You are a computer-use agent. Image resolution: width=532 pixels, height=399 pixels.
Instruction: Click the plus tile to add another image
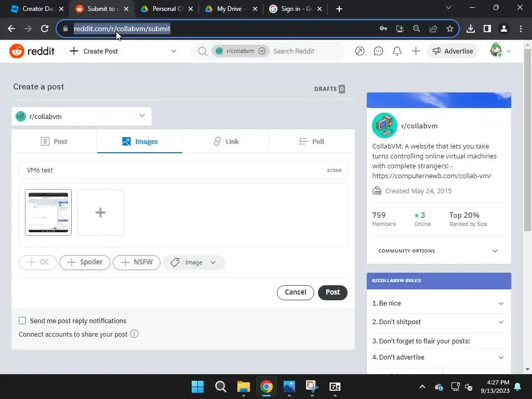pyautogui.click(x=101, y=212)
